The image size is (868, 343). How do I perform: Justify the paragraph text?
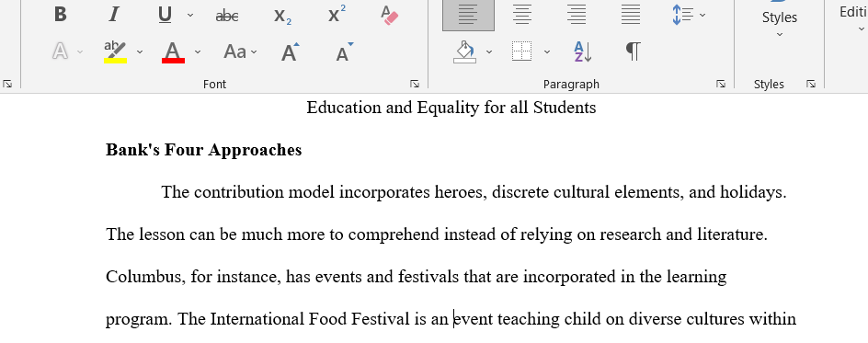pos(631,15)
